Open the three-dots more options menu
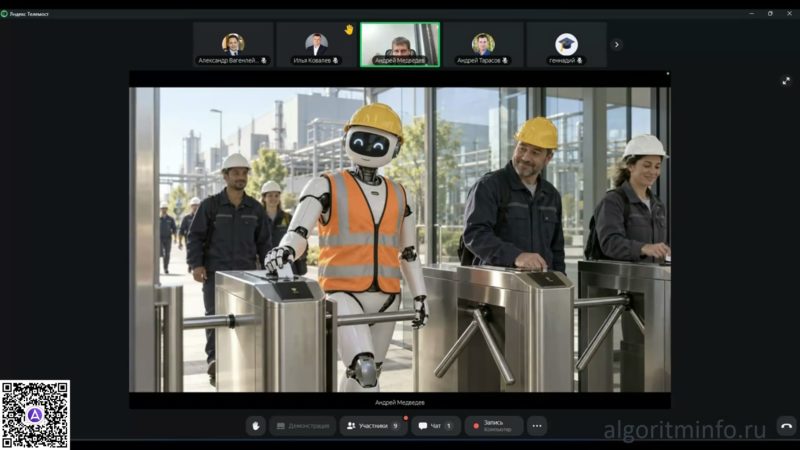This screenshot has width=800, height=450. pos(537,426)
